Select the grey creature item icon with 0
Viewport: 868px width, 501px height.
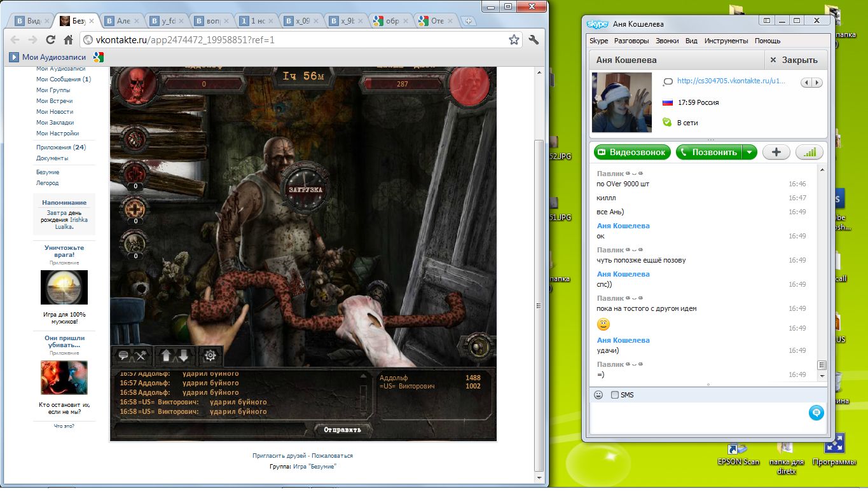[134, 243]
